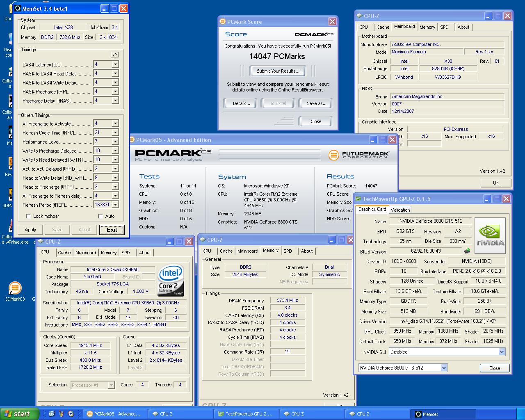Open Act. to Act. Delayed (tRRD) dropdown
Image resolution: width=525 pixels, height=420 pixels.
tap(115, 169)
